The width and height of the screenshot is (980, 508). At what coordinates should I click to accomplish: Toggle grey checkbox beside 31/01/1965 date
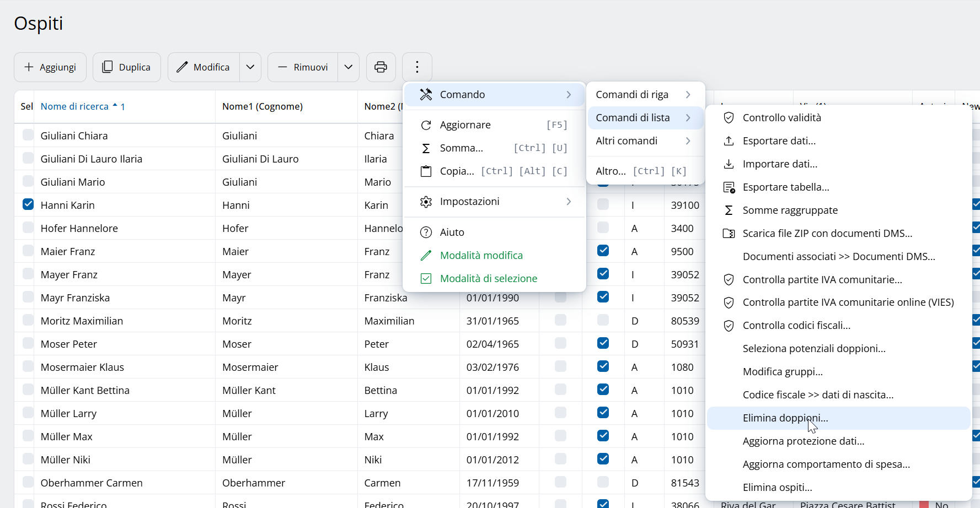point(561,320)
